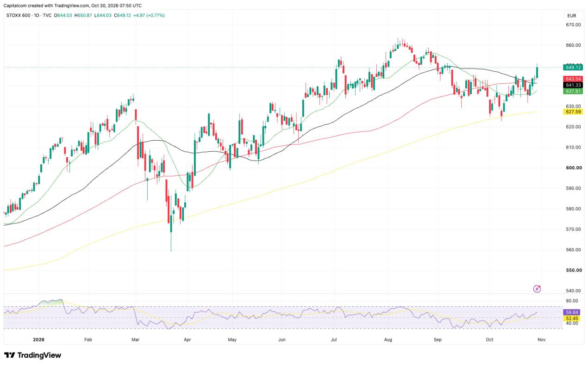The image size is (588, 366).
Task: Click the 540.00 price axis label
Action: (573, 291)
